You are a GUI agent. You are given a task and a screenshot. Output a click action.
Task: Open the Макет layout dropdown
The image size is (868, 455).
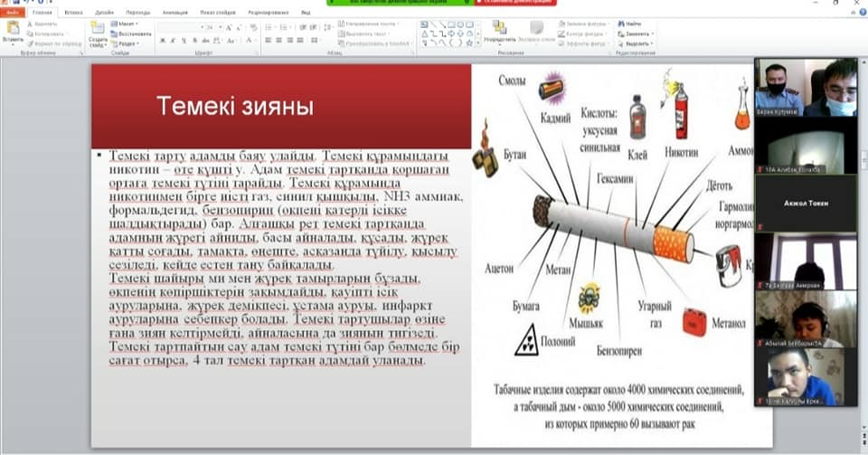click(x=127, y=24)
